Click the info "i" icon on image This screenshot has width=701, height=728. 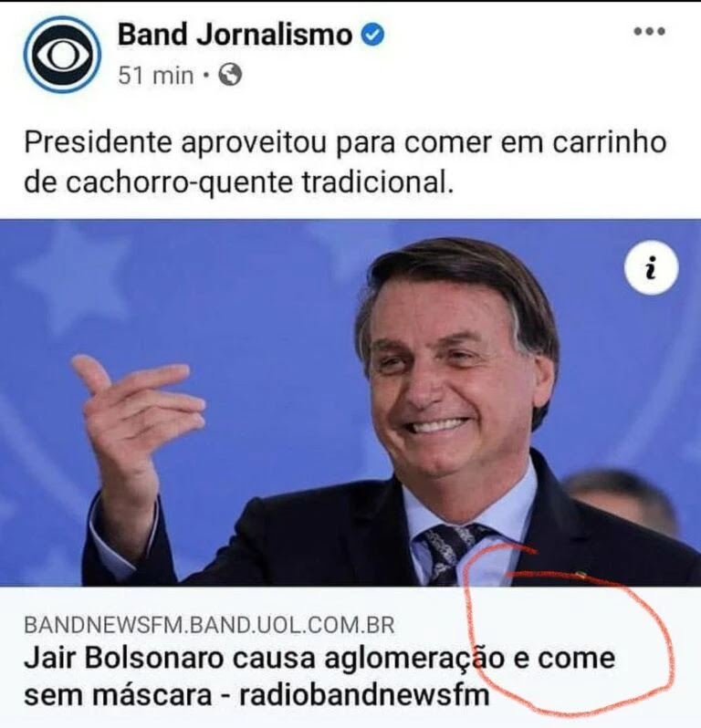click(652, 268)
